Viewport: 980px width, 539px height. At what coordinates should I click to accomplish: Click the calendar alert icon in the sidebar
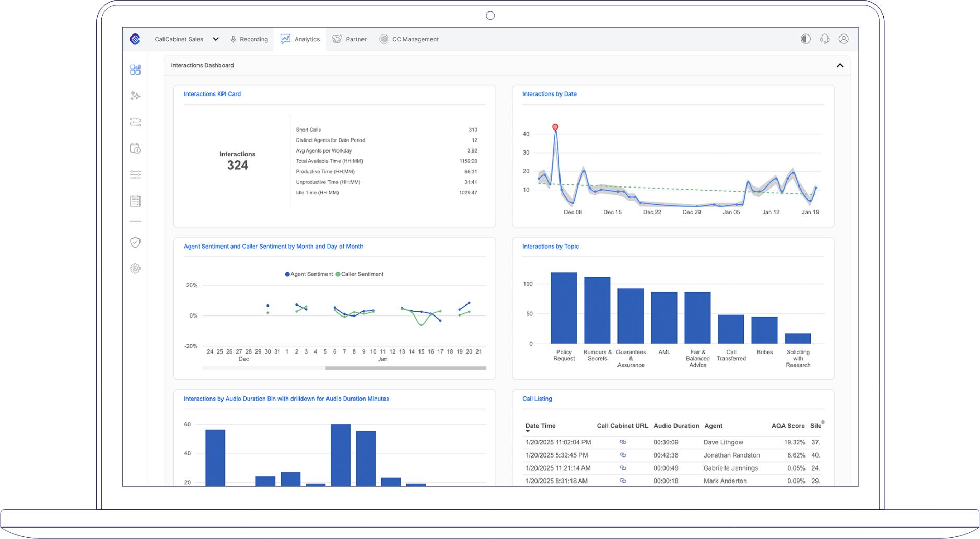coord(135,148)
